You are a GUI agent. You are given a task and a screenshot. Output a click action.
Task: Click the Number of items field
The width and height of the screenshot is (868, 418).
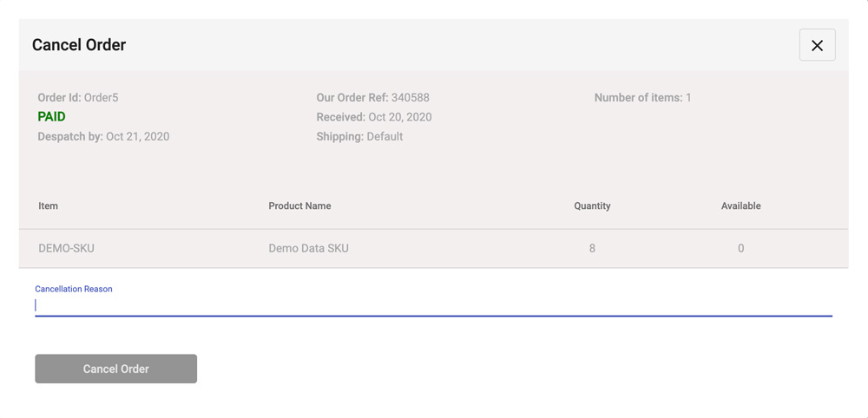click(x=643, y=98)
